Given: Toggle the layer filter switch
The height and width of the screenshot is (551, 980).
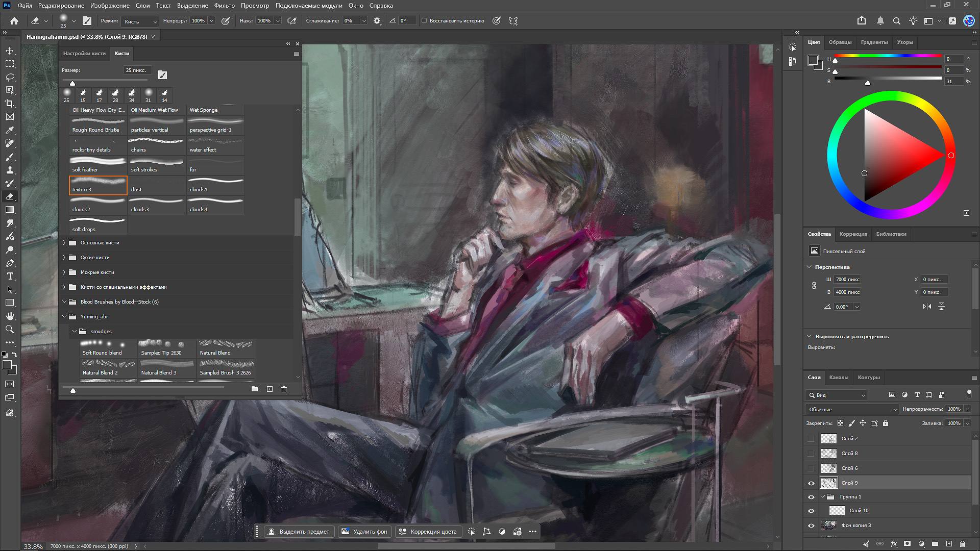Looking at the screenshot, I should coord(969,393).
